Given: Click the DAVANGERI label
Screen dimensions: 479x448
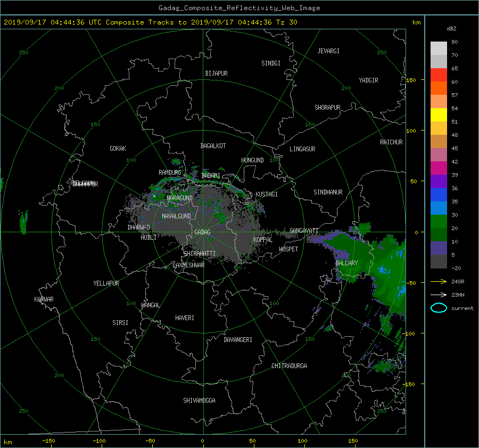Looking at the screenshot, I should coord(238,340).
